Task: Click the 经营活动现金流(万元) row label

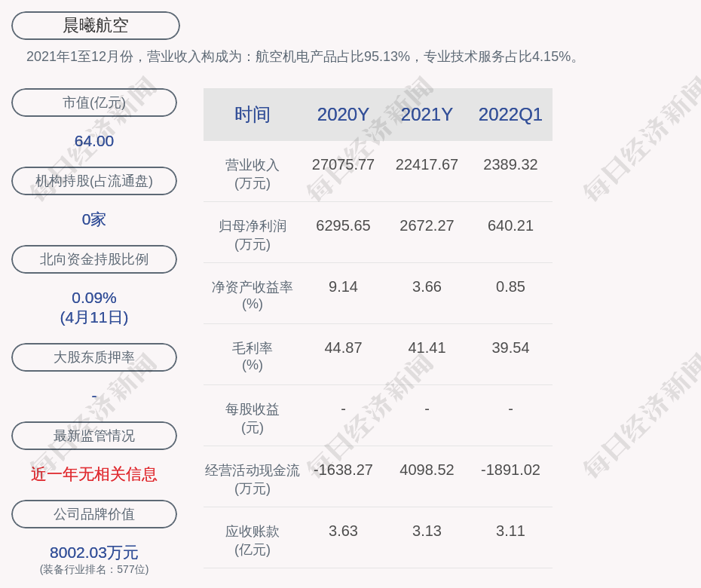Action: (253, 479)
